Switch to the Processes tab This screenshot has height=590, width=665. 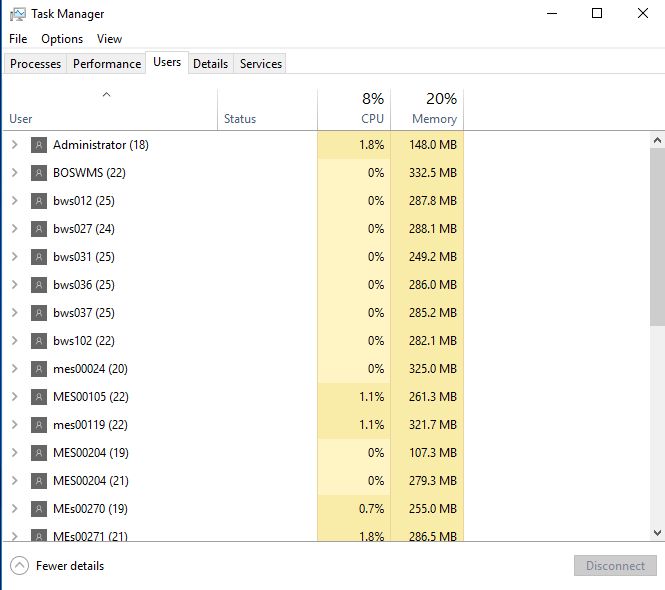[36, 64]
